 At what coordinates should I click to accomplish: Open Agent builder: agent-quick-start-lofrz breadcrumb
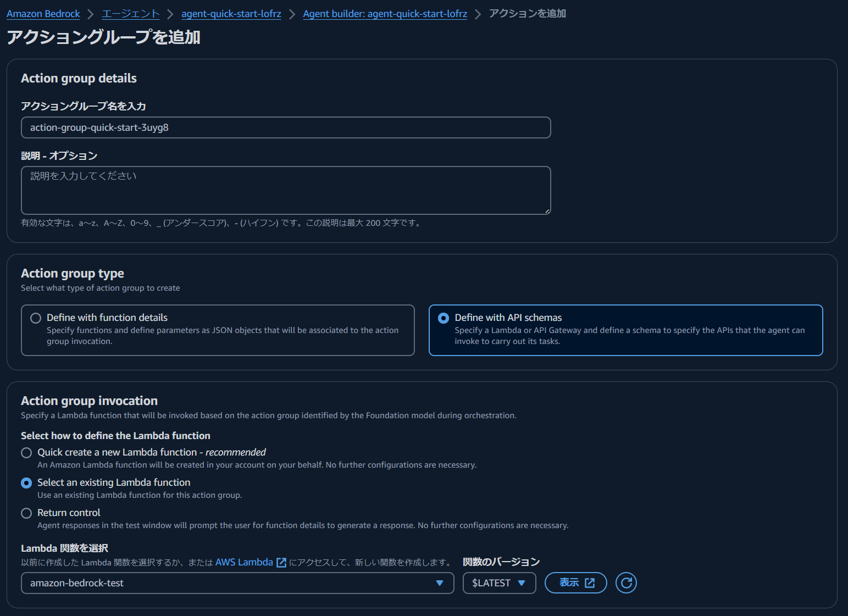[x=385, y=13]
